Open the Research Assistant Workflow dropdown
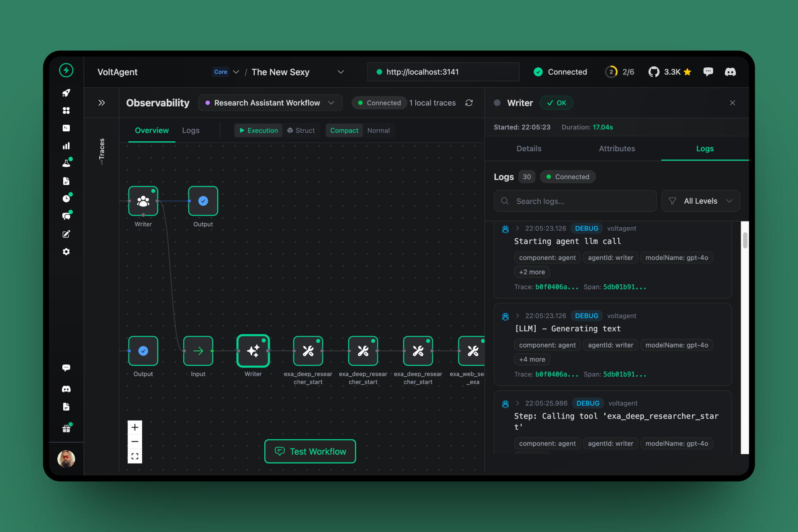The image size is (798, 532). click(x=270, y=103)
